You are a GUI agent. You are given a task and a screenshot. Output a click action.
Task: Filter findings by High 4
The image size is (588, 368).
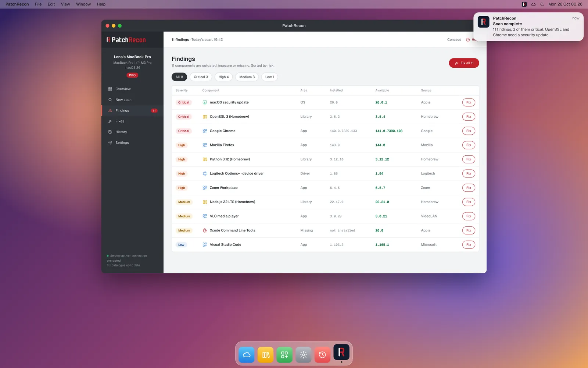tap(223, 77)
